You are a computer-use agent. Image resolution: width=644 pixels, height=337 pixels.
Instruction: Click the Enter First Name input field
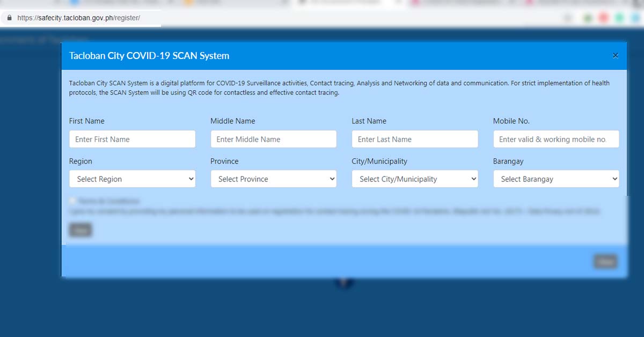click(132, 139)
